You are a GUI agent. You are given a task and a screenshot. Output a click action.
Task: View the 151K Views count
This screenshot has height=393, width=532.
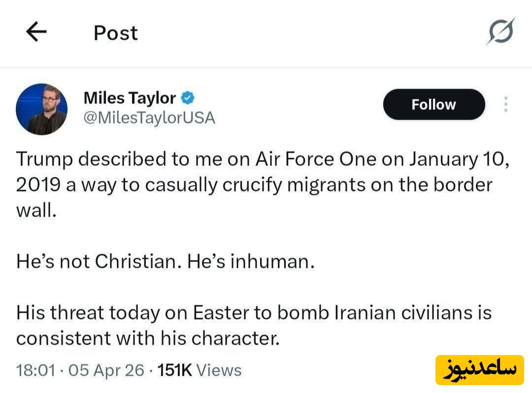(x=199, y=370)
